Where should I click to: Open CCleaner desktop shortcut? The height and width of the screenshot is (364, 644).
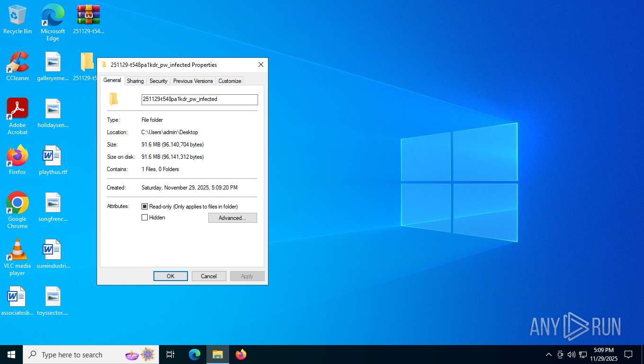click(18, 67)
